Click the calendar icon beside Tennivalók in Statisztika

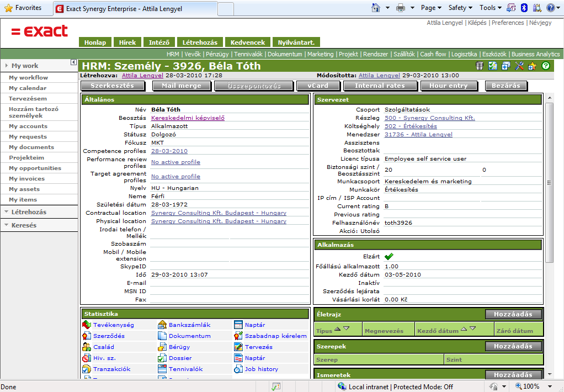click(x=162, y=369)
